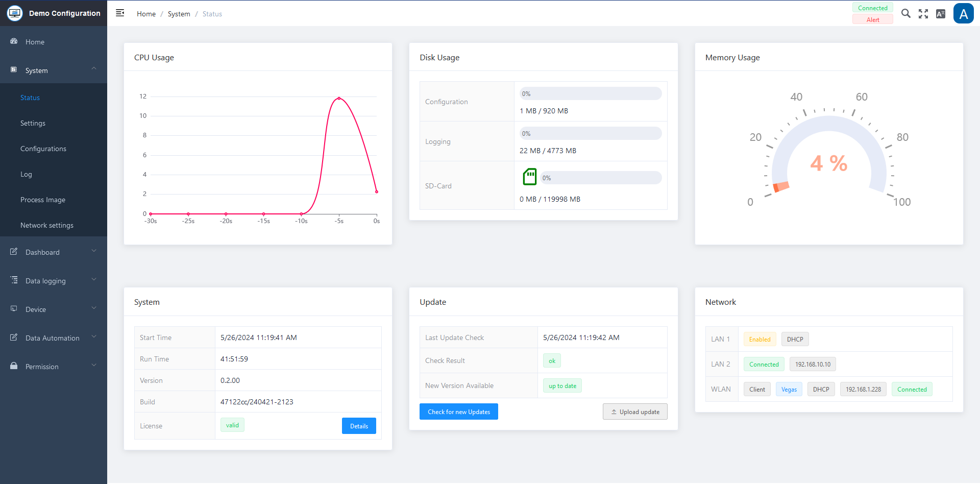Image resolution: width=980 pixels, height=484 pixels.
Task: Open Process Image in sidebar
Action: (x=43, y=200)
